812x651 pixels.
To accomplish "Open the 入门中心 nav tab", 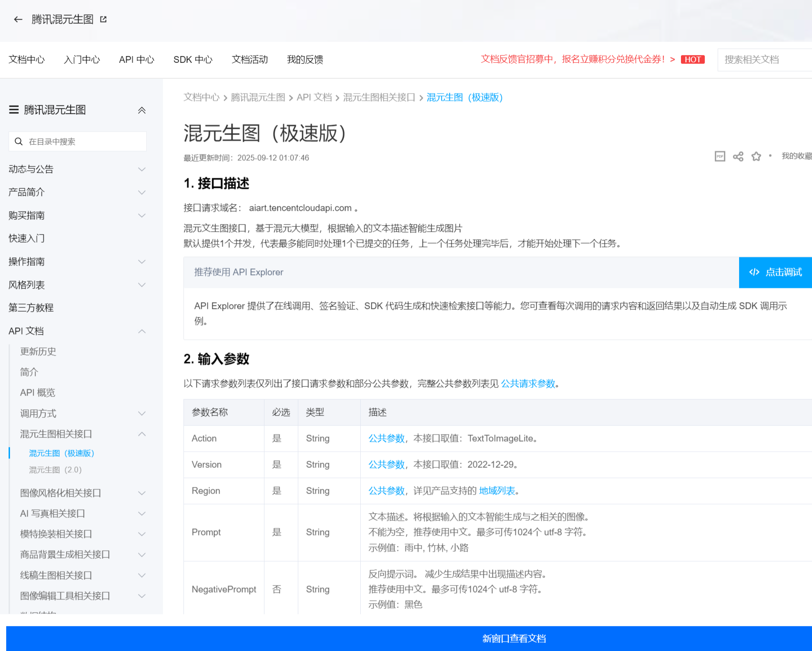I will (x=82, y=60).
